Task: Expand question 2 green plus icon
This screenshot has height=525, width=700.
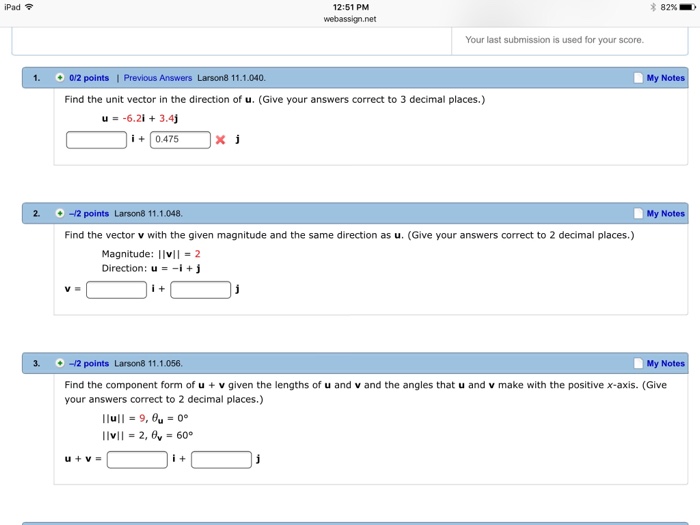Action: [60, 213]
